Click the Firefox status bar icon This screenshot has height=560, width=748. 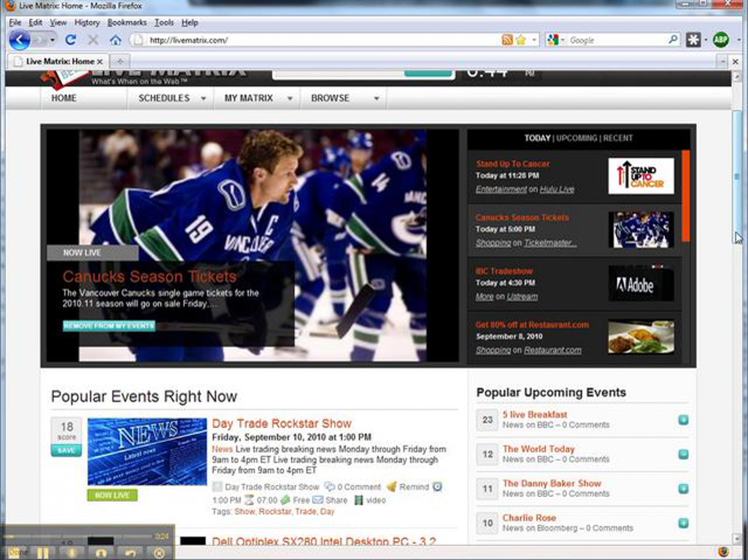(x=723, y=552)
